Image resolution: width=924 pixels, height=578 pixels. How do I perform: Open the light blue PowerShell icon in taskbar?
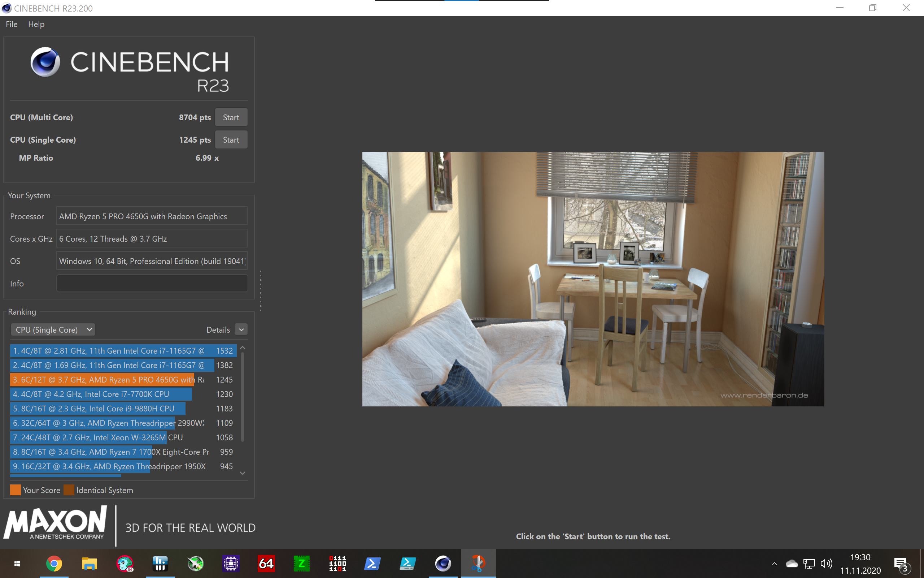(x=408, y=564)
